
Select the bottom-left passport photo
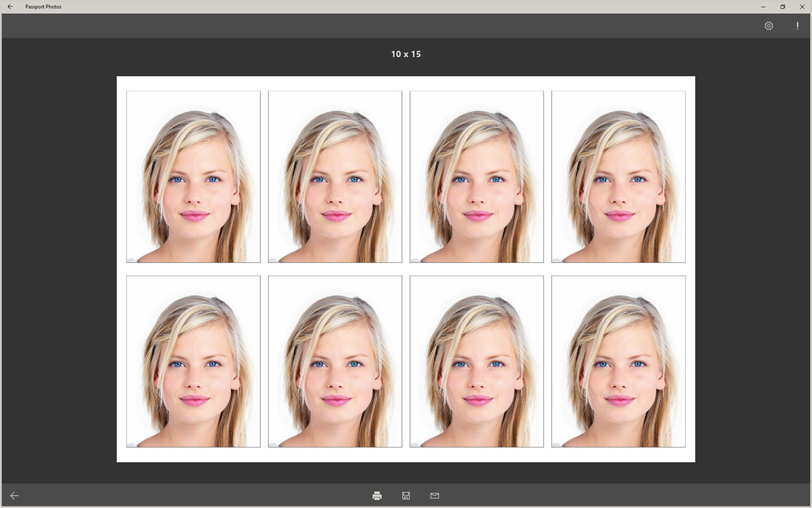[193, 361]
